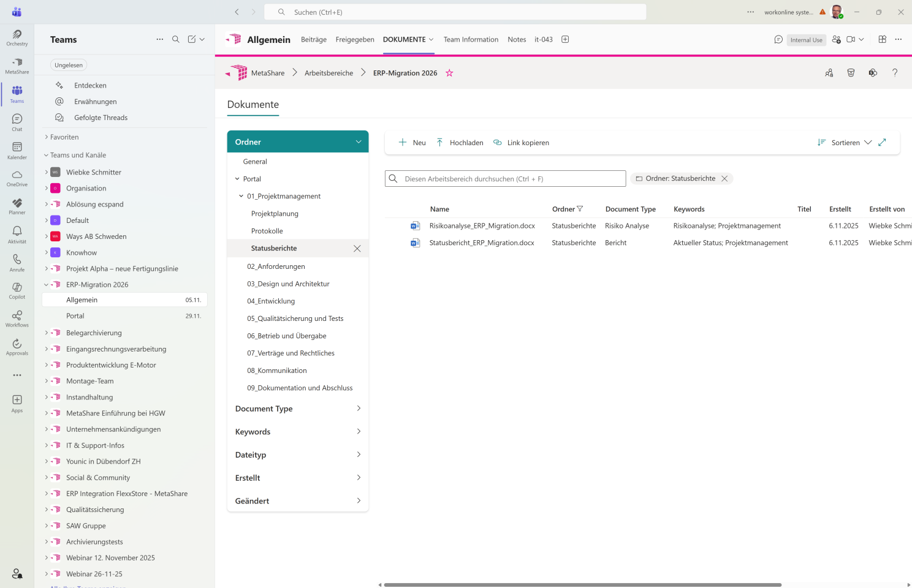
Task: Click Link kopieren
Action: tap(521, 143)
